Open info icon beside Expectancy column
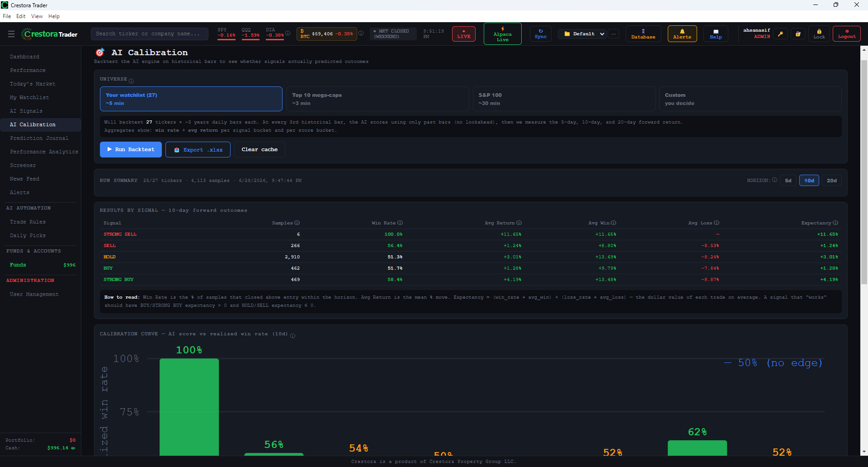 click(x=835, y=223)
